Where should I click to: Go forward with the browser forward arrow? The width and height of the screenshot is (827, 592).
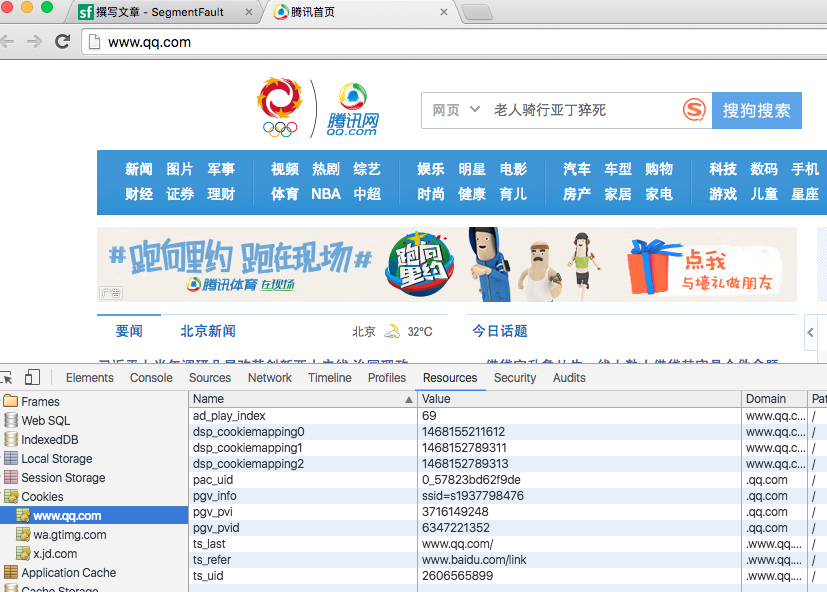(x=34, y=42)
